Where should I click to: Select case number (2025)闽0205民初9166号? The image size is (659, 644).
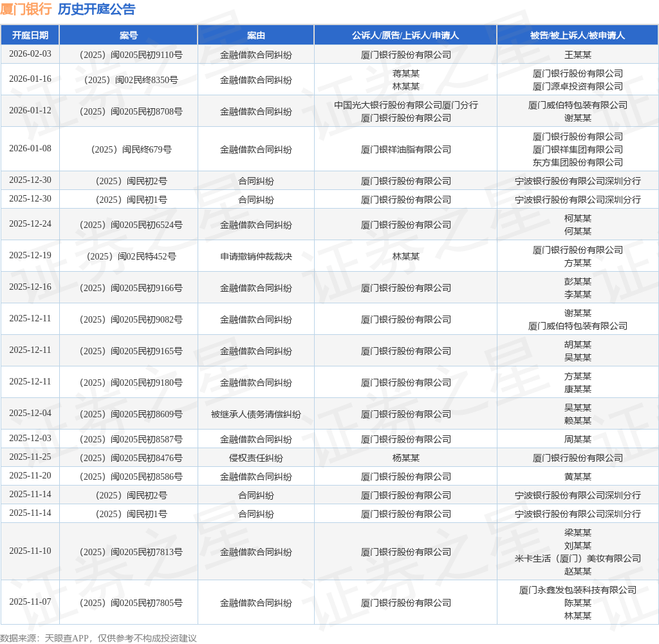[131, 288]
